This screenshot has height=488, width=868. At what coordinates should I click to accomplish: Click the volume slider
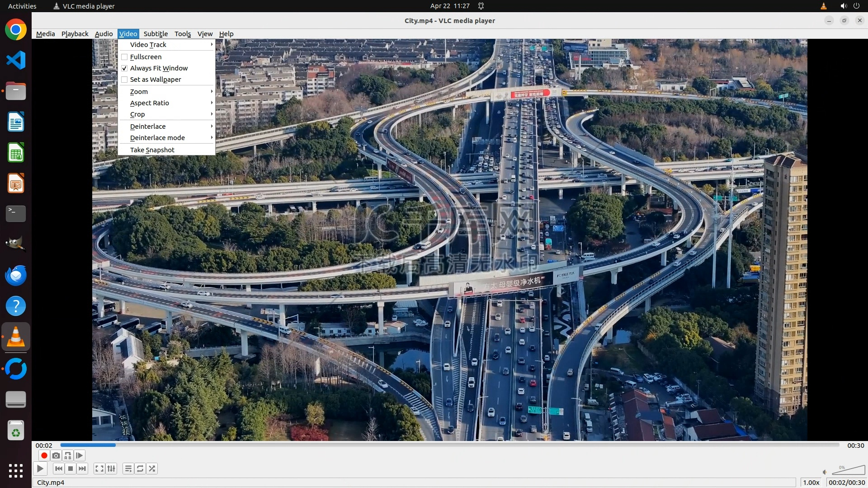(x=849, y=471)
